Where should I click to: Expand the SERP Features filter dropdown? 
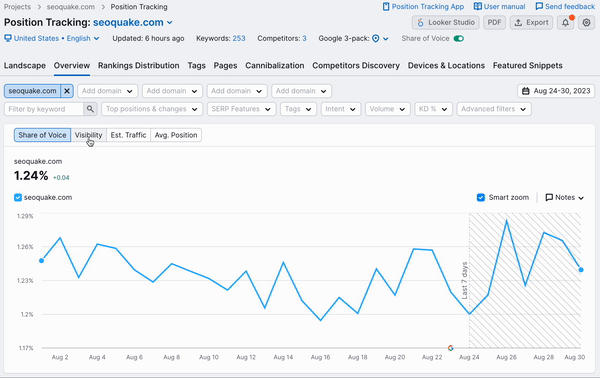(241, 109)
